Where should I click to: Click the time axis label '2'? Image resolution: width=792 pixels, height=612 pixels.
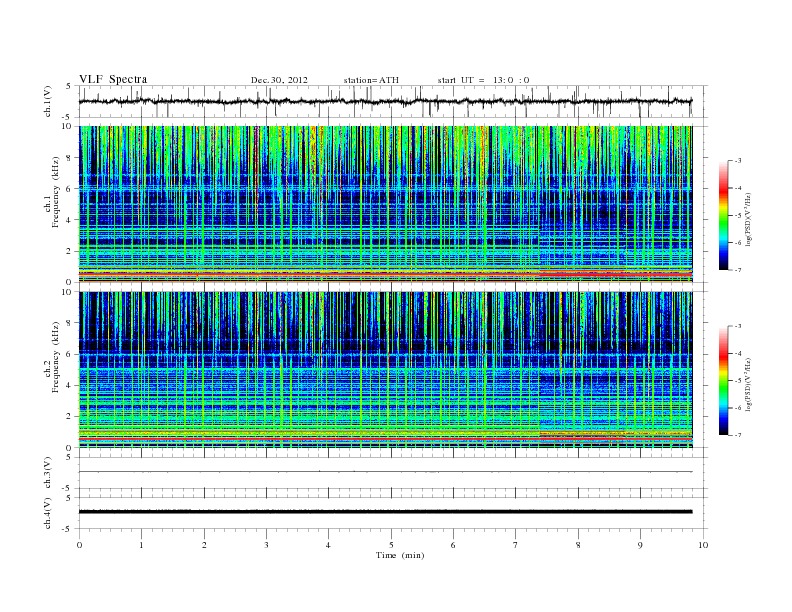coord(204,545)
